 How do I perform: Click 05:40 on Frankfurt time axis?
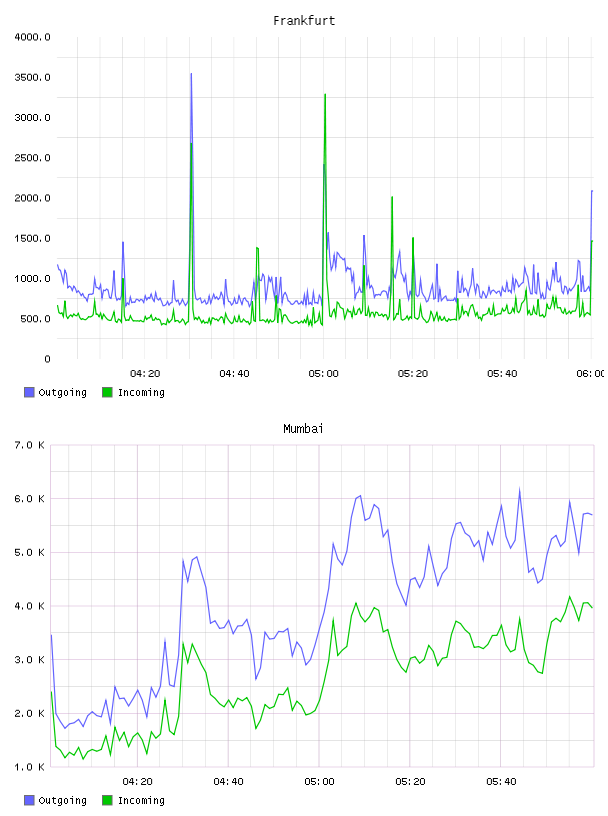[x=502, y=374]
